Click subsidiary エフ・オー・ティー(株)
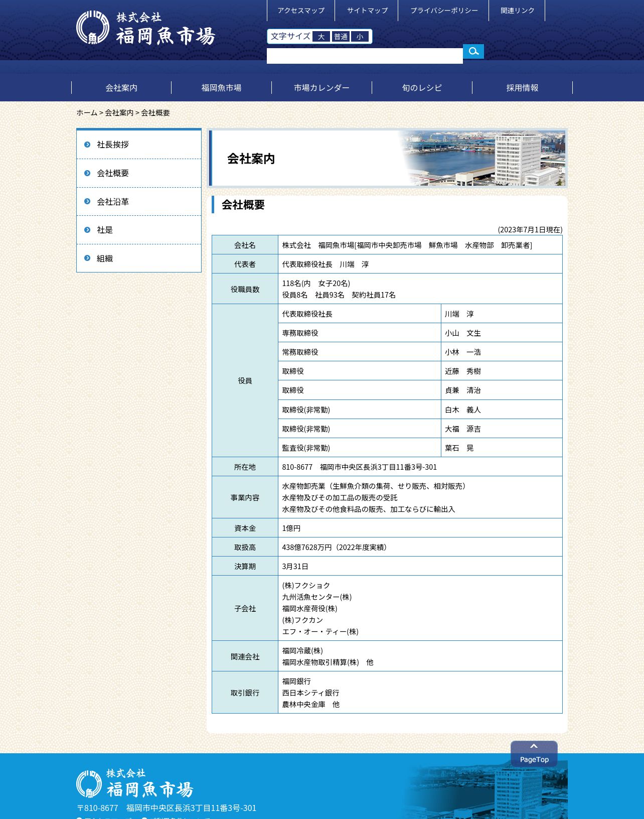The height and width of the screenshot is (819, 644). (x=320, y=631)
